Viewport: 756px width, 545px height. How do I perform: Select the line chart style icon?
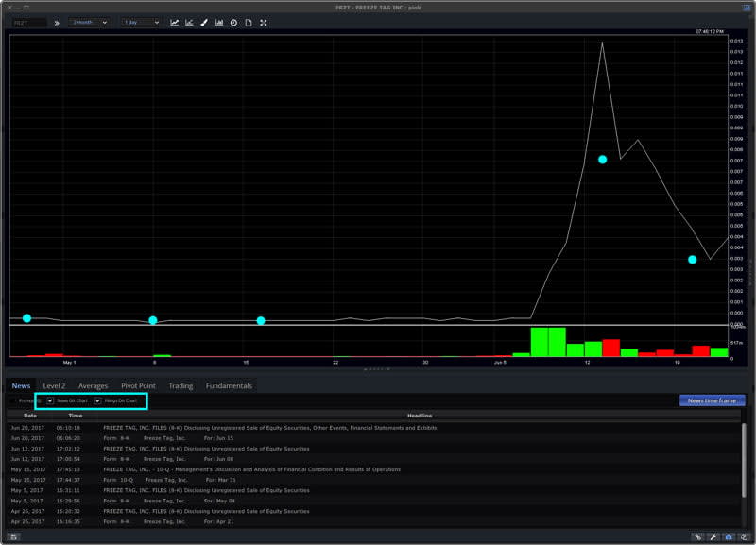[175, 22]
